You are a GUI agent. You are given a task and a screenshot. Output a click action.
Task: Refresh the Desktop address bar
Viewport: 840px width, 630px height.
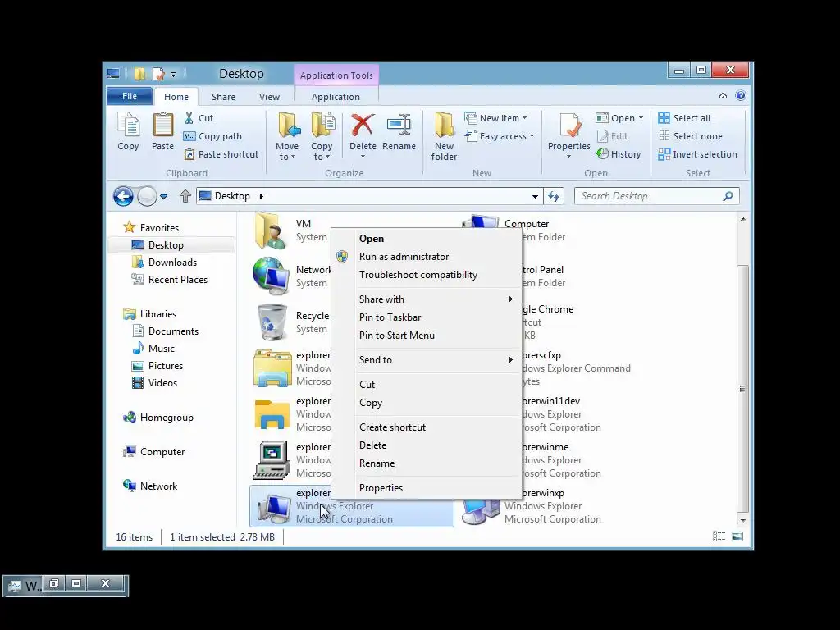[554, 197]
